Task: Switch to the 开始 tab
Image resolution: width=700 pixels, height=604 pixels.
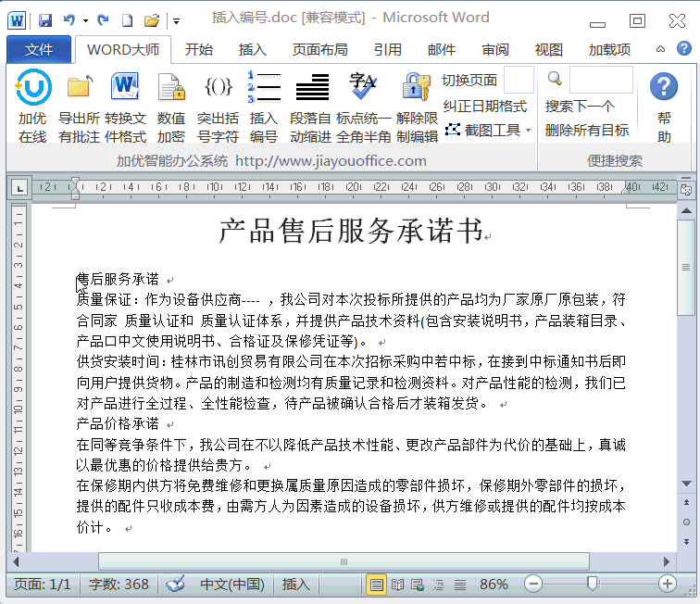Action: tap(199, 49)
